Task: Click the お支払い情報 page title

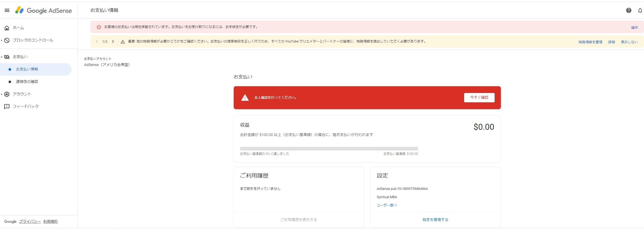Action: (x=104, y=10)
